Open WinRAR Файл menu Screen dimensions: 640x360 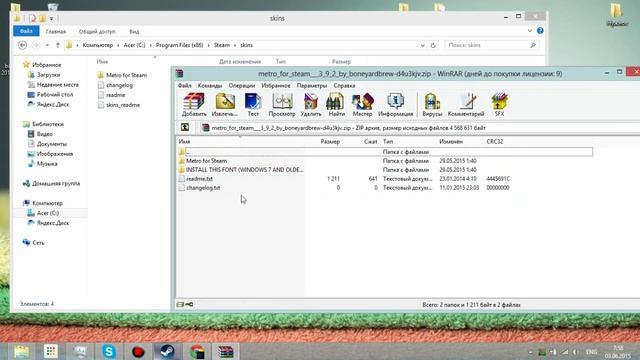184,86
